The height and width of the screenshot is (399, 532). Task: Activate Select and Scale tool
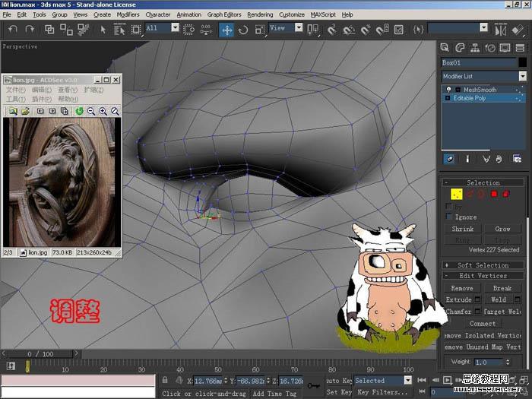coord(260,30)
